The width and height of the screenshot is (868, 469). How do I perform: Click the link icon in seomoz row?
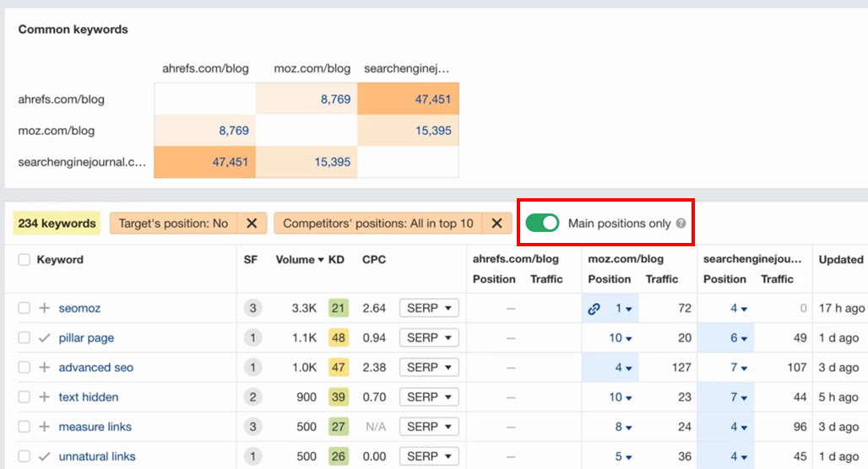pos(594,309)
